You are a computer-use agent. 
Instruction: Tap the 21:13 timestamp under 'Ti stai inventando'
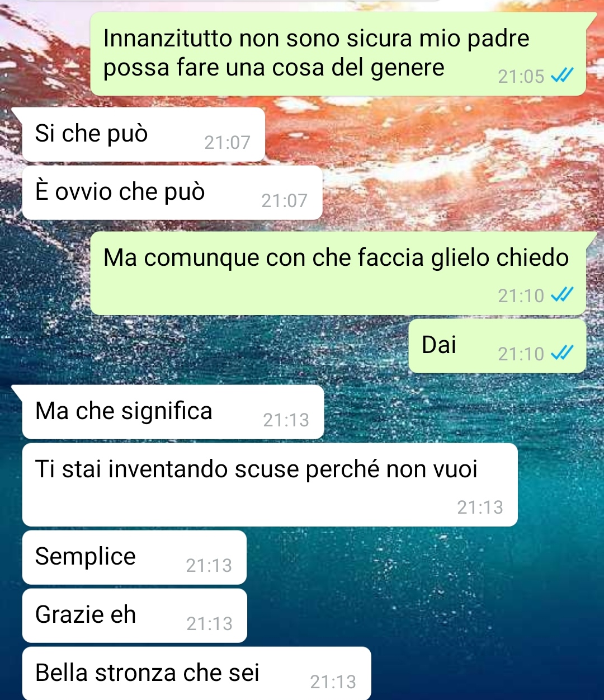coord(480,508)
